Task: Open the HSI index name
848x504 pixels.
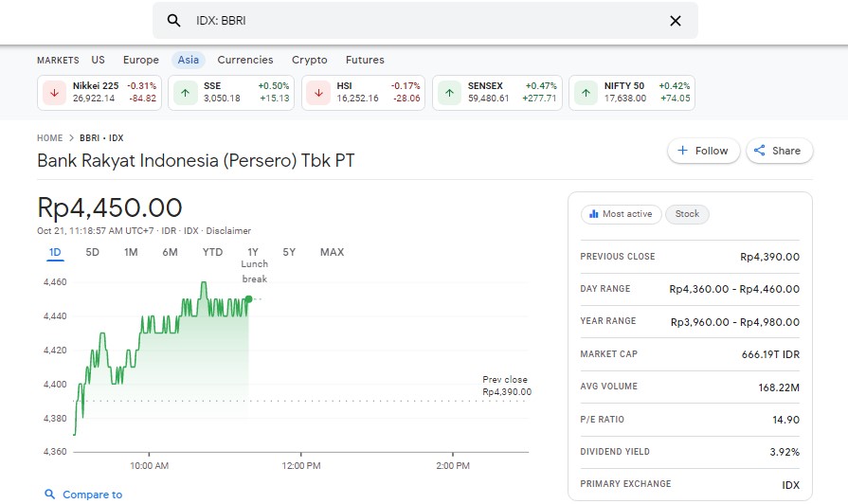Action: 344,86
